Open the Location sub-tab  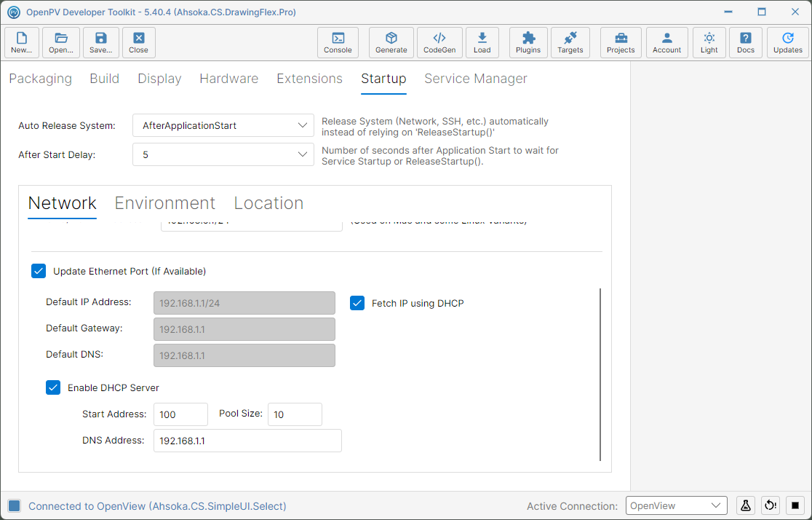pyautogui.click(x=268, y=203)
